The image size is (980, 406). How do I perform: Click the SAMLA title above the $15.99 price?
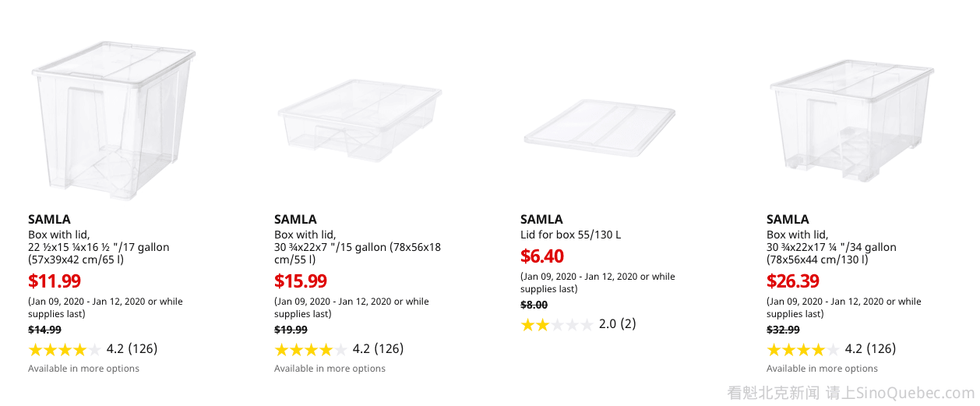295,219
